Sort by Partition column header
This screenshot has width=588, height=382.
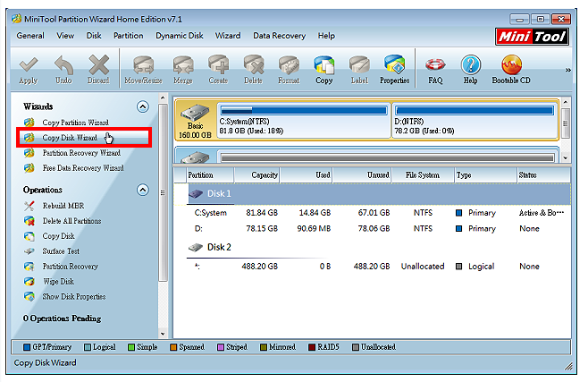click(210, 175)
